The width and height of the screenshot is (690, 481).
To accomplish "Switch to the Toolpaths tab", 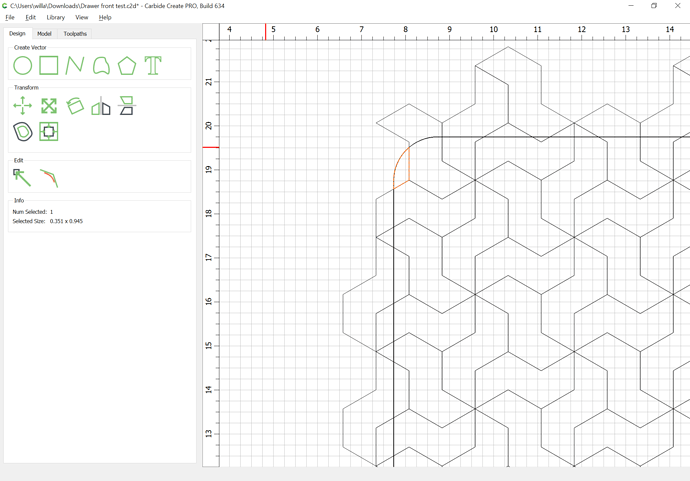I will [x=75, y=33].
